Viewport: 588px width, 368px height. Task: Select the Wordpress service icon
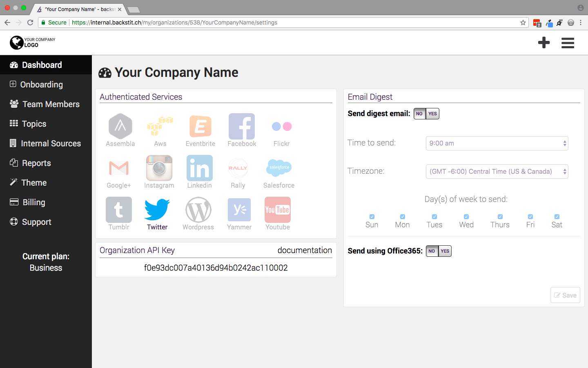coord(198,210)
